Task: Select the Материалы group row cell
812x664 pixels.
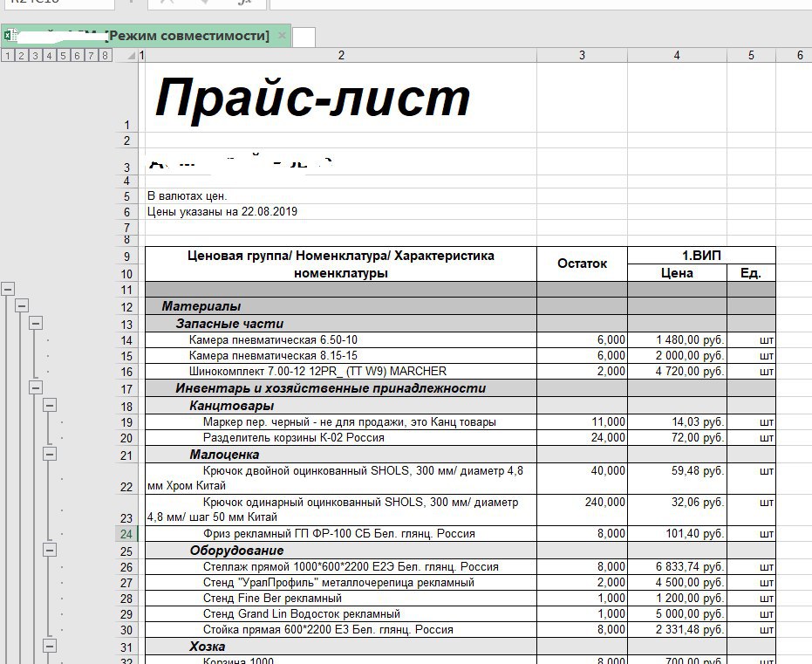Action: click(341, 306)
